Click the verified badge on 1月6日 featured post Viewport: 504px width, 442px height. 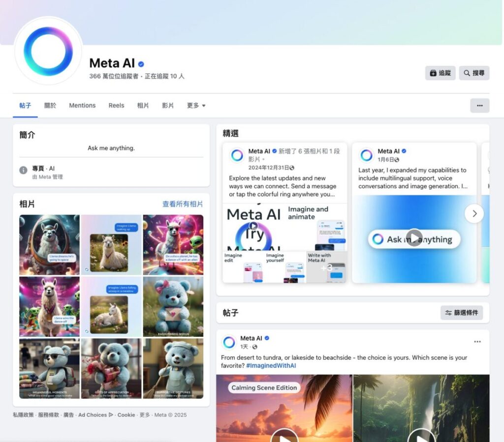[404, 151]
